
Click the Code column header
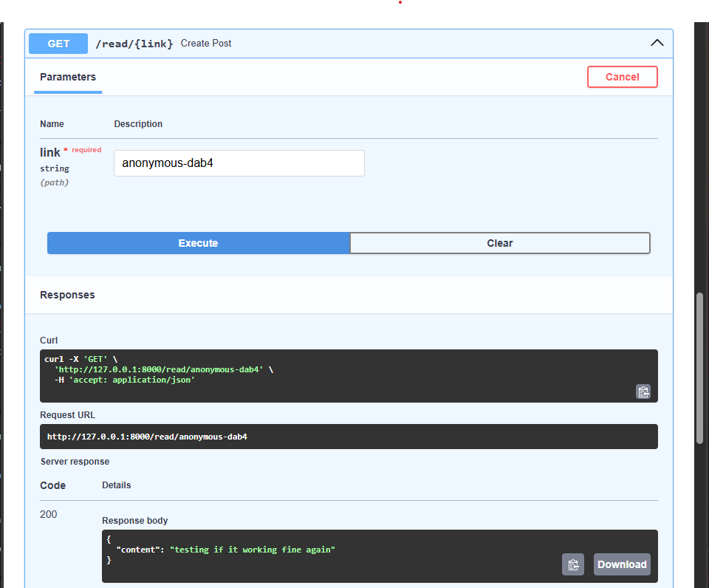(x=52, y=485)
